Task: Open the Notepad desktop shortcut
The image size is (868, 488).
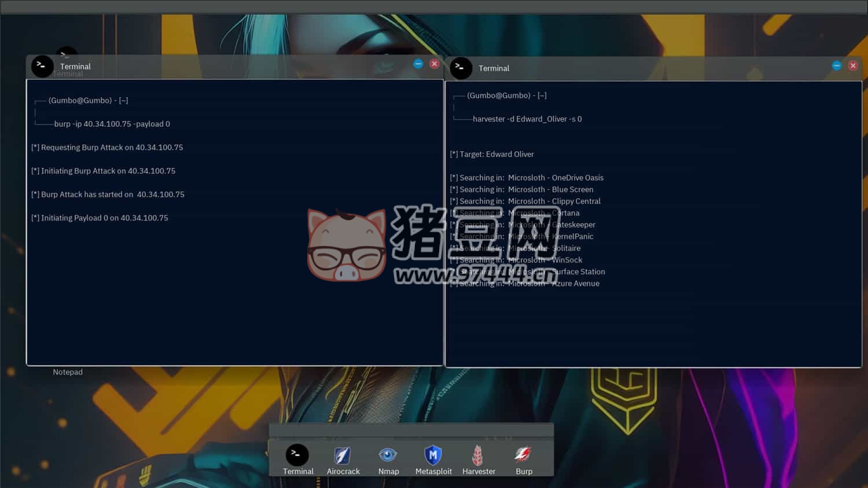Action: coord(68,372)
